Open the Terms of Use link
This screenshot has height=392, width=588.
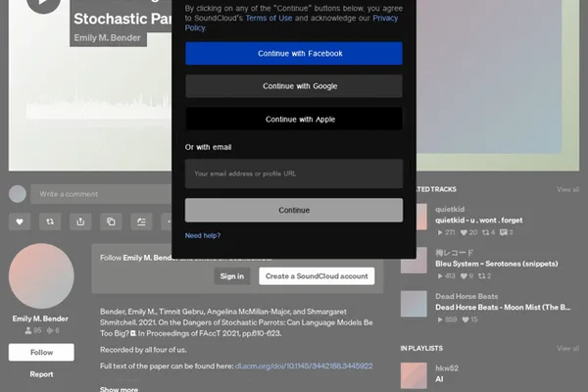[269, 18]
